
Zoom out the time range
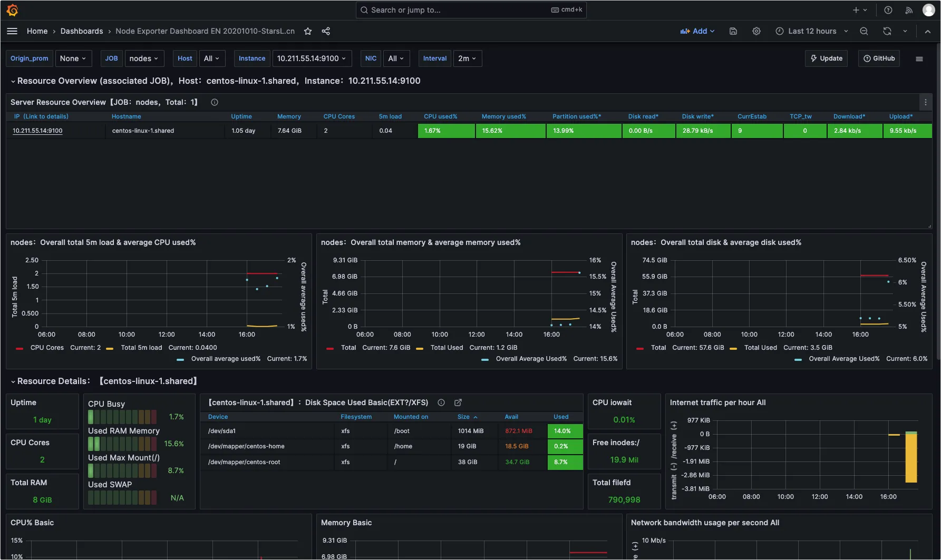click(x=864, y=31)
